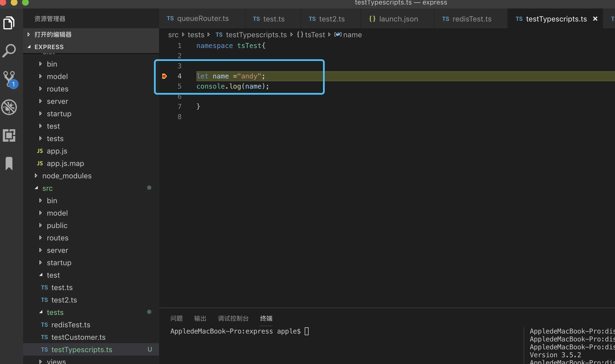Open test.ts file in explorer tree

91,288
